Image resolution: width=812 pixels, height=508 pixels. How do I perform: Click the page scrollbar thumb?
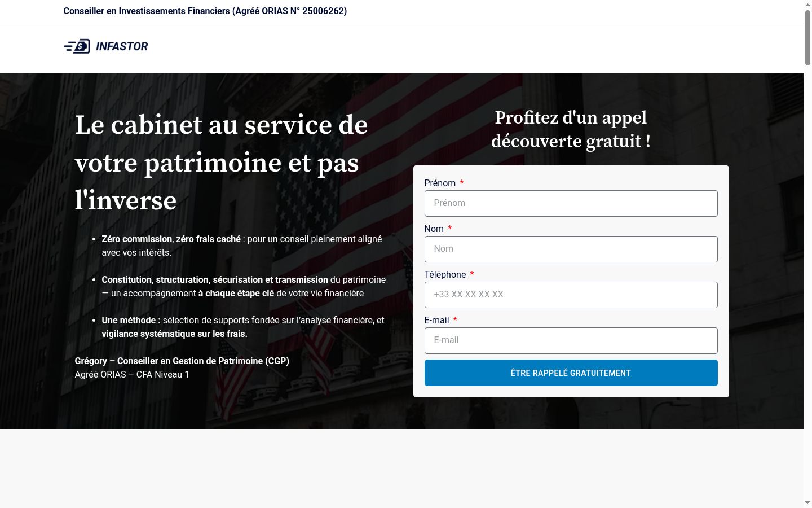[x=807, y=37]
